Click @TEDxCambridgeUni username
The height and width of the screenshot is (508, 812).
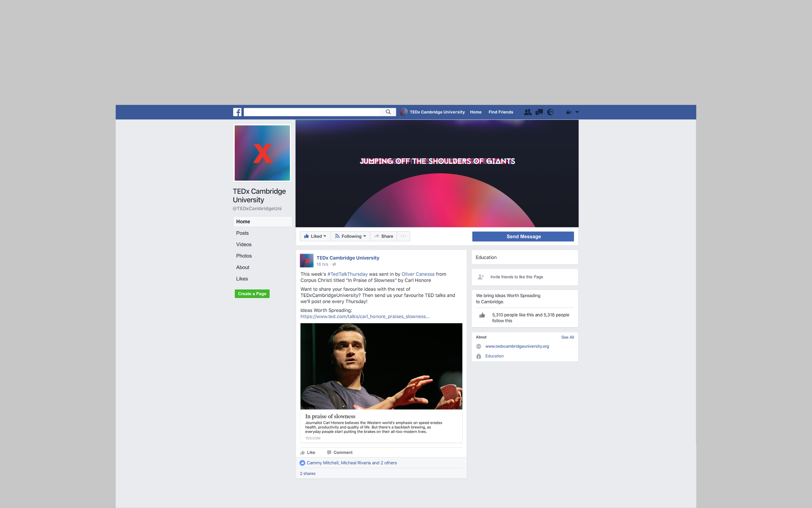tap(257, 209)
